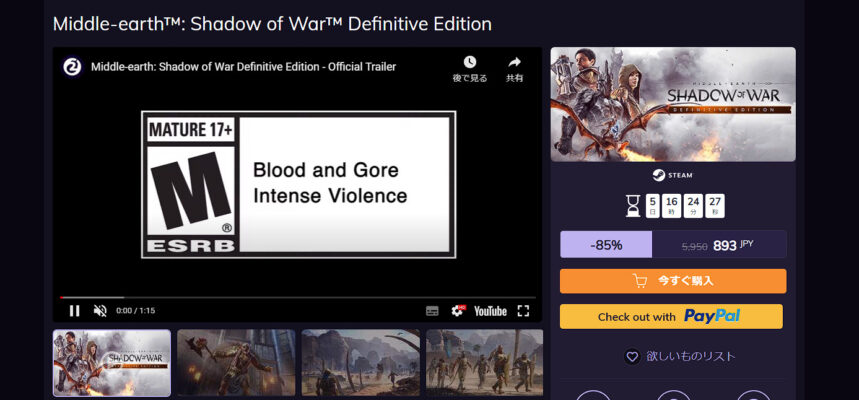Add game to wishlist heart link
Image resolution: width=859 pixels, height=400 pixels.
tap(680, 356)
